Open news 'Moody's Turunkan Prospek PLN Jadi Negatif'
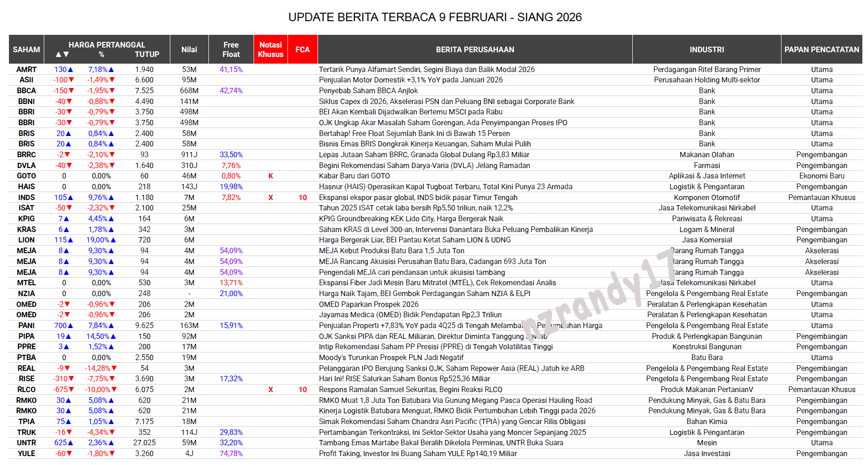Image resolution: width=868 pixels, height=465 pixels. (x=391, y=358)
